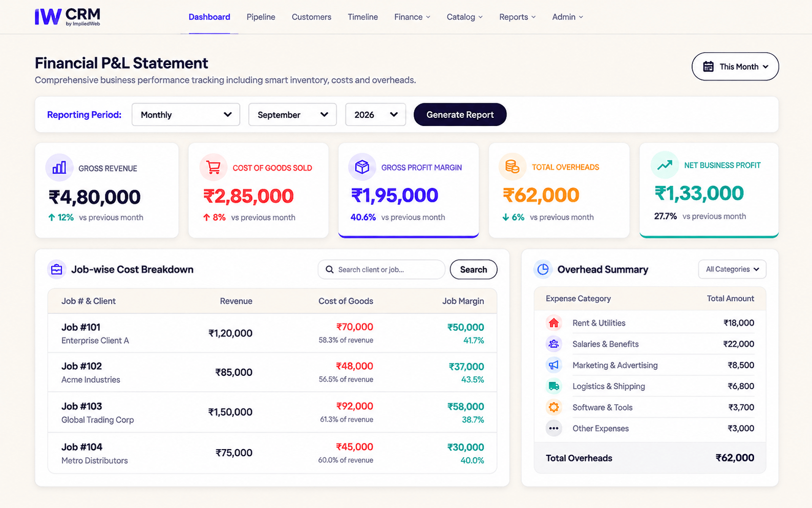Click the Total Overheads summary row label

coord(579,458)
